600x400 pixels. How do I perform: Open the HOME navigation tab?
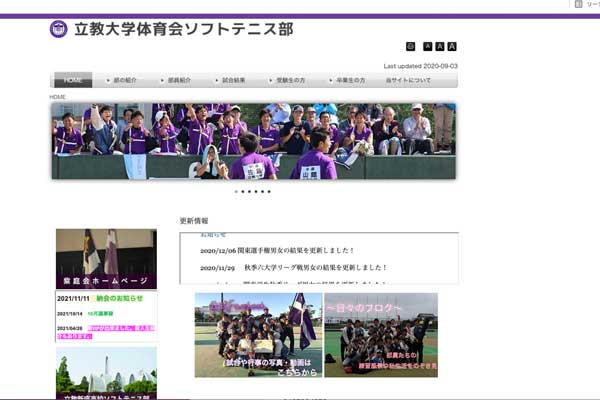click(x=72, y=80)
